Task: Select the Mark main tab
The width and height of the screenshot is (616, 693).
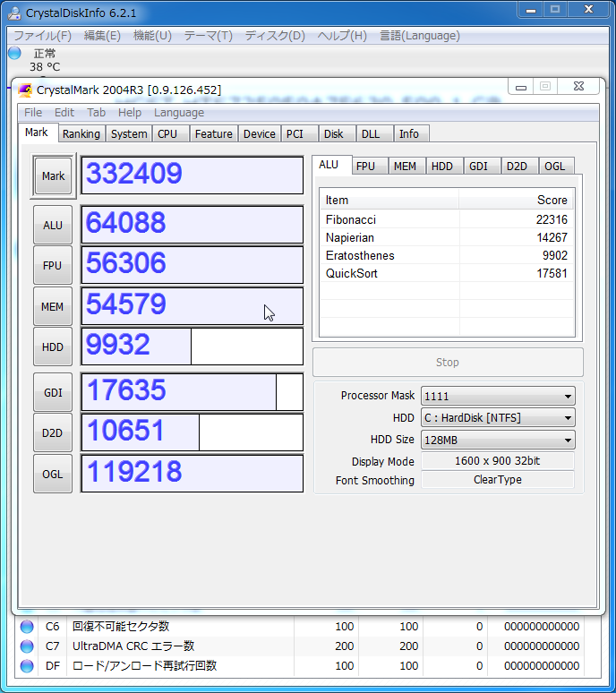Action: tap(37, 133)
